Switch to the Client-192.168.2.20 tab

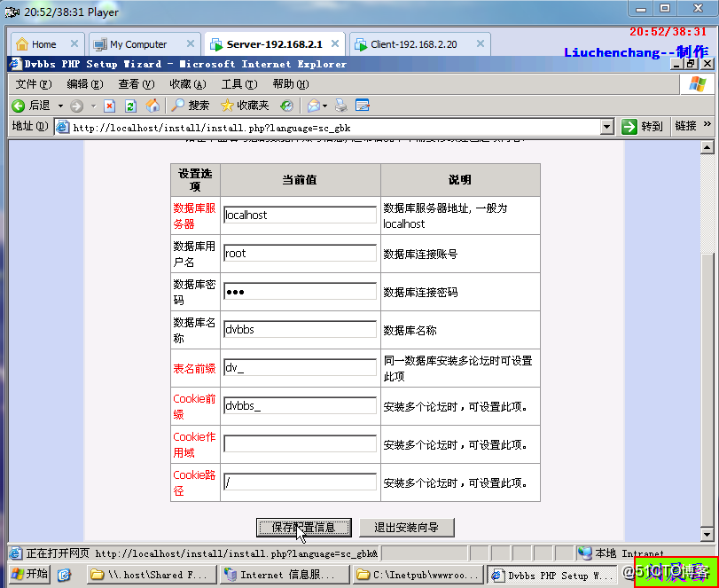tap(419, 44)
